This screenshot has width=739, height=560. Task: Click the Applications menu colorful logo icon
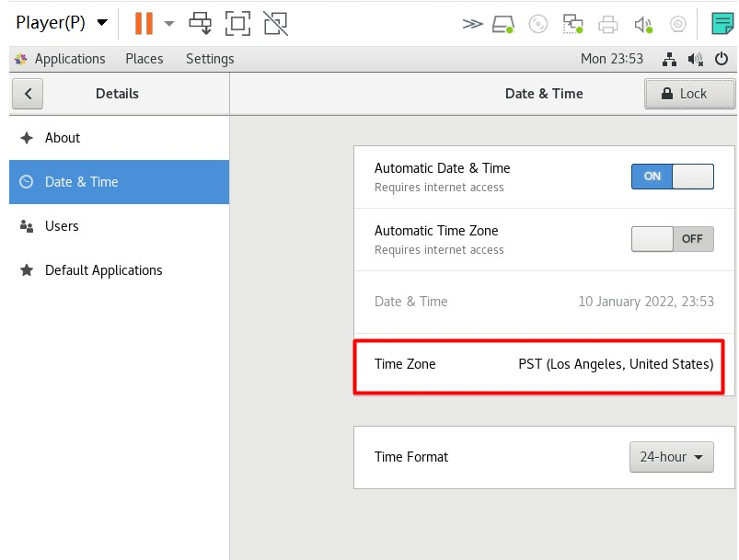[x=21, y=60]
